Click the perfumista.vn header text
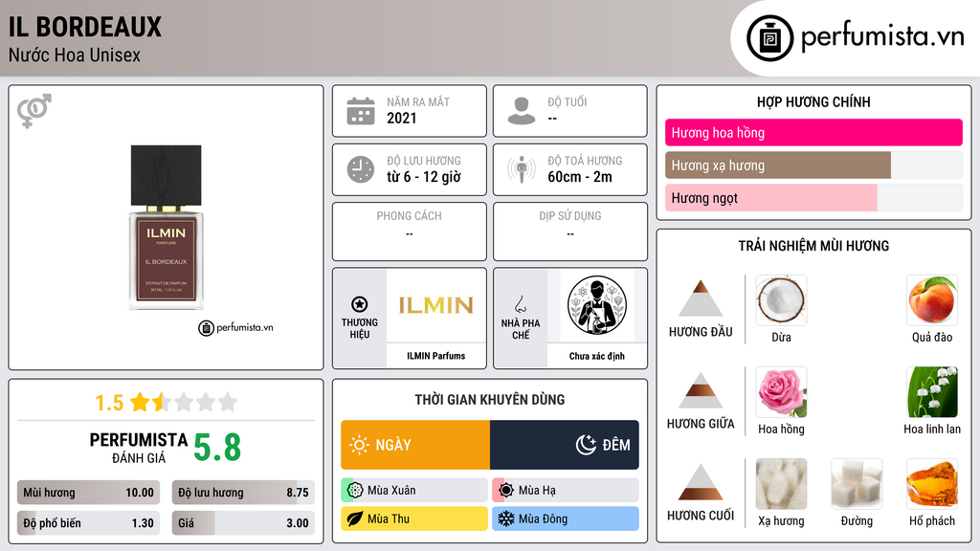The width and height of the screenshot is (980, 551). (882, 36)
